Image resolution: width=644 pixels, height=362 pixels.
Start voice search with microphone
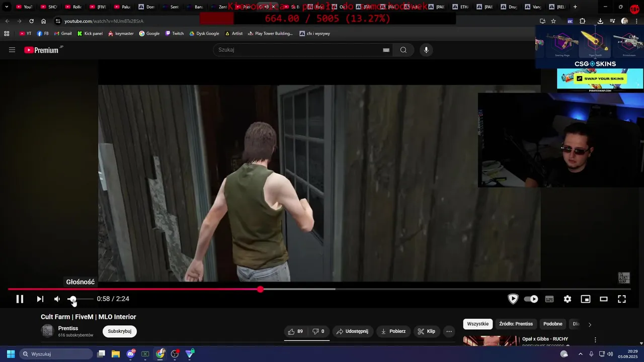coord(426,50)
